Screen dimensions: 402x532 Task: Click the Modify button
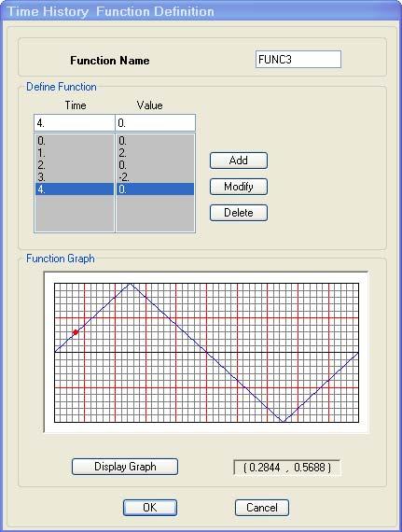click(x=239, y=187)
